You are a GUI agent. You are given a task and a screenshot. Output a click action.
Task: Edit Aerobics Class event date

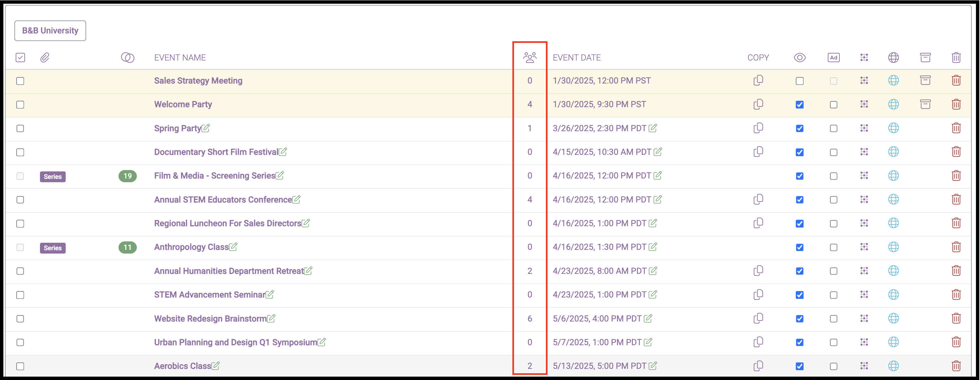pyautogui.click(x=653, y=366)
